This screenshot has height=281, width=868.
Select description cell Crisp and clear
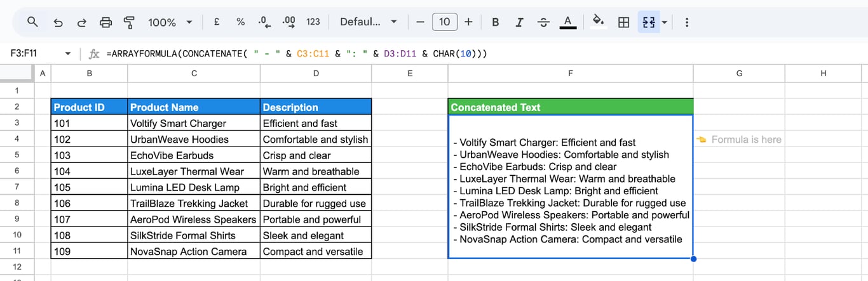(x=316, y=155)
